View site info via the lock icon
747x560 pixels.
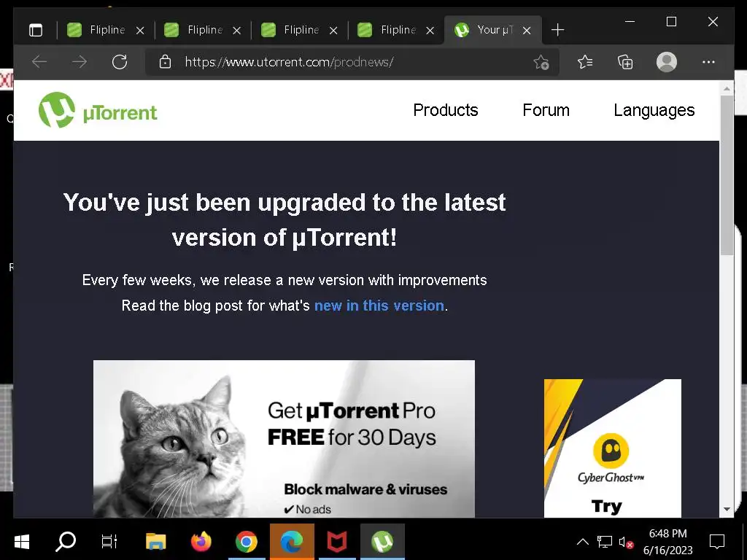point(165,62)
